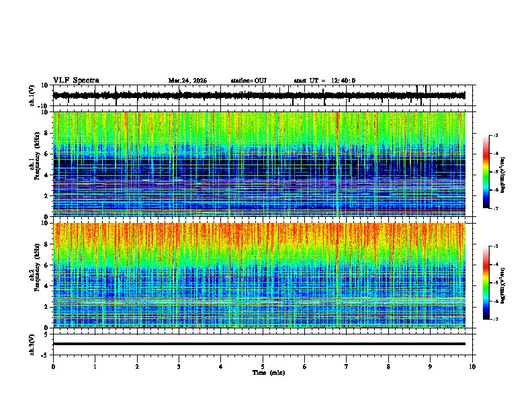The width and height of the screenshot is (532, 411).
Task: Click time-axis tick label "3"
Action: pyautogui.click(x=179, y=367)
